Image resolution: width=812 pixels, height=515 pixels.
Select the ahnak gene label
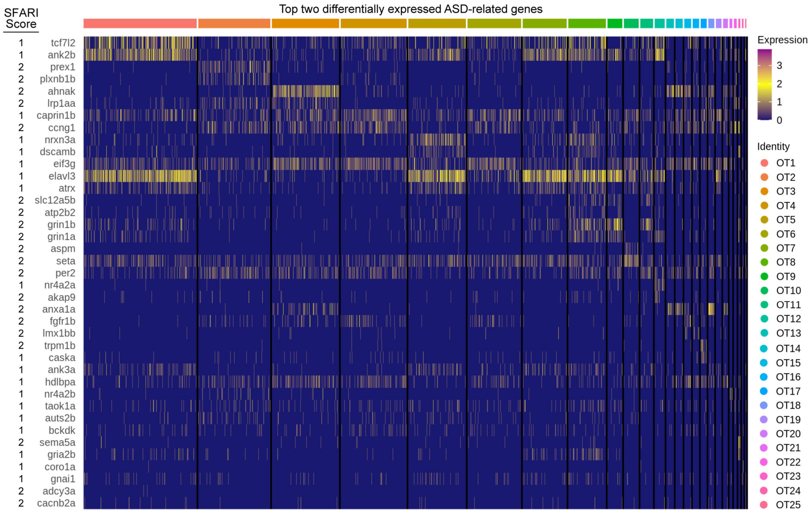pyautogui.click(x=61, y=91)
